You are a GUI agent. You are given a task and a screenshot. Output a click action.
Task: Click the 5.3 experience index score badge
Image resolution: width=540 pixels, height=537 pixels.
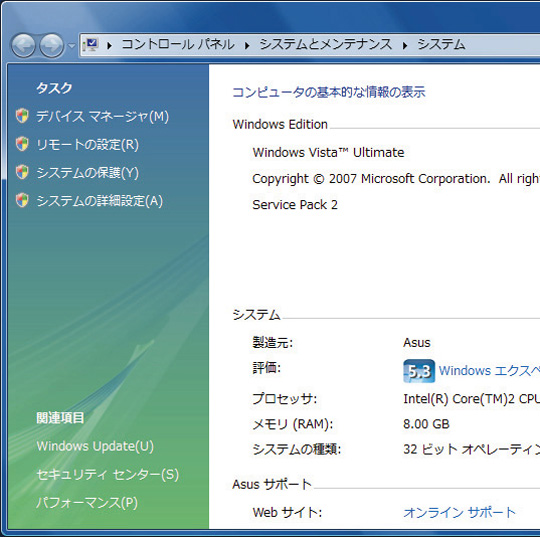click(419, 371)
